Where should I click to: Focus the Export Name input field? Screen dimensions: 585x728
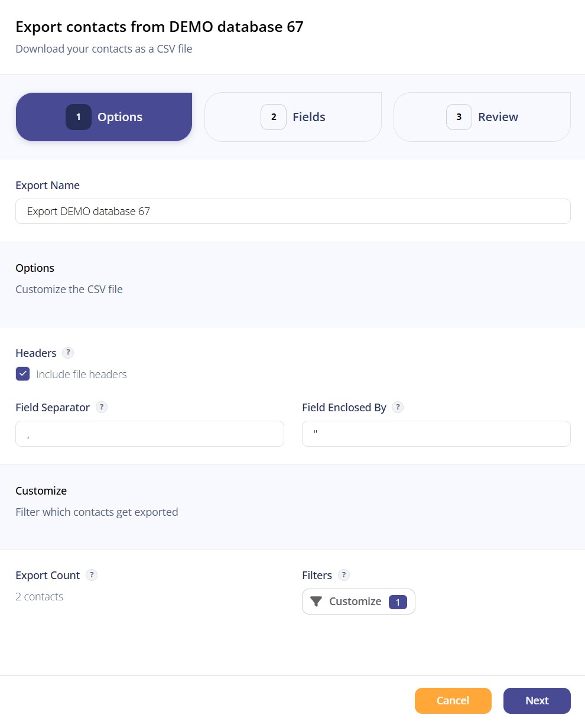(293, 211)
